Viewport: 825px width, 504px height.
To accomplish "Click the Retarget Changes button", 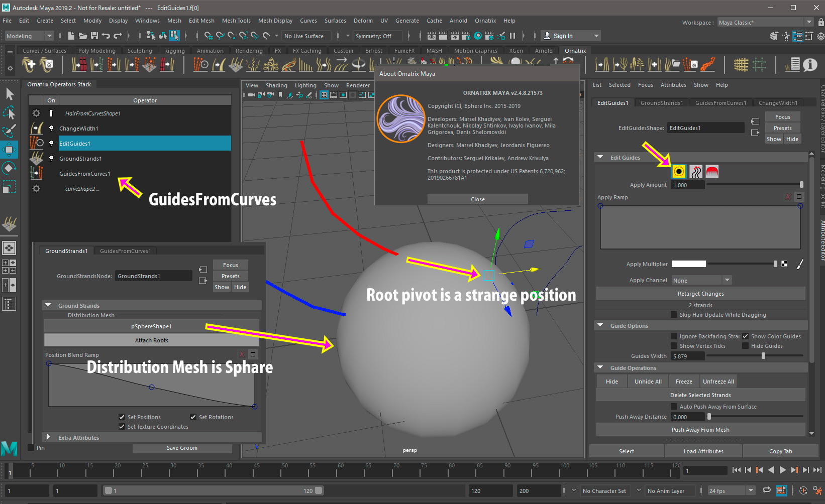I will click(700, 294).
